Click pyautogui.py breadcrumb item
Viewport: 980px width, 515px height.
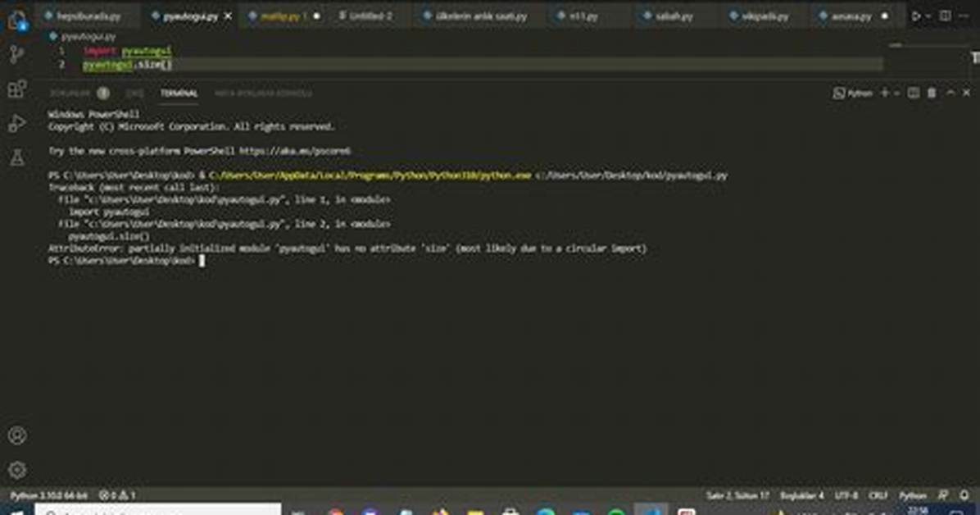[88, 36]
